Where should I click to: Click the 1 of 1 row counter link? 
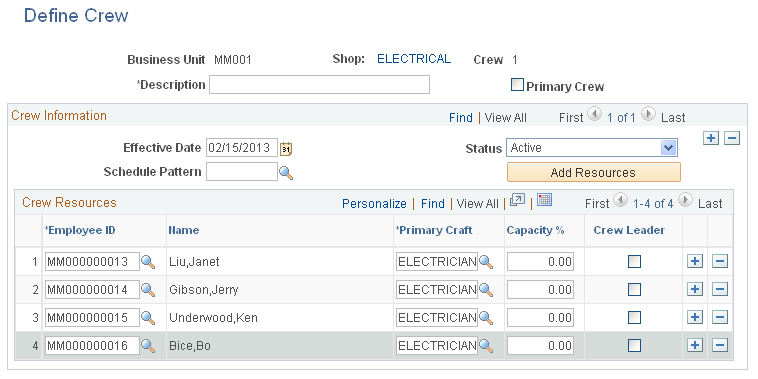click(621, 118)
